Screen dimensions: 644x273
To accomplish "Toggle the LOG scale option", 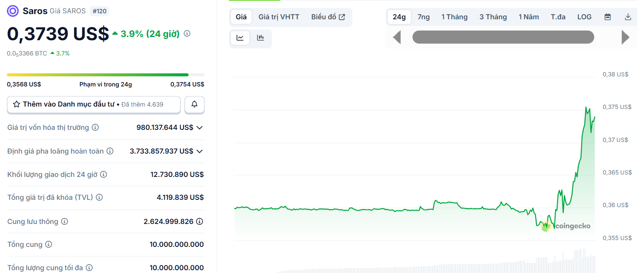I will [x=584, y=17].
